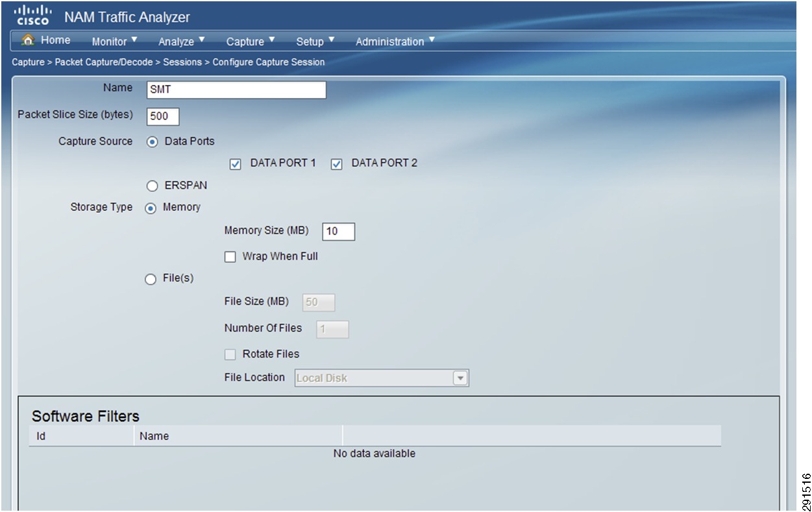Click the File Size (MB) field
This screenshot has width=812, height=512.
click(x=318, y=302)
